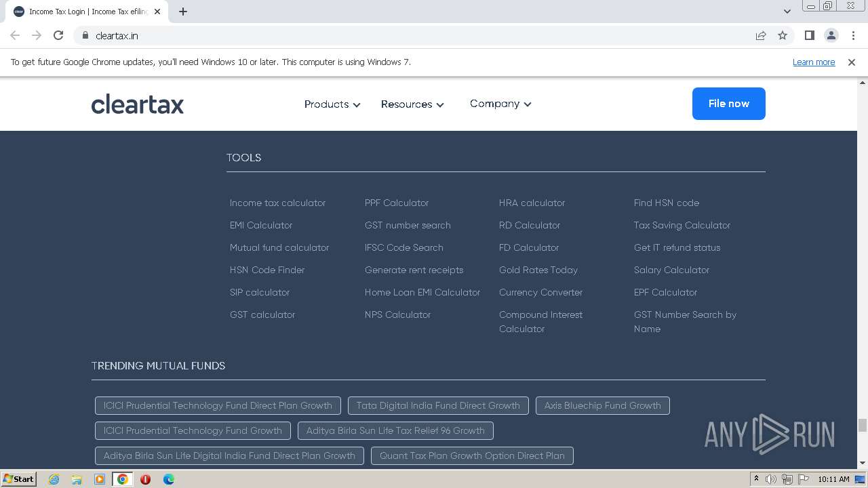
Task: Open RD Calculator link
Action: click(530, 225)
